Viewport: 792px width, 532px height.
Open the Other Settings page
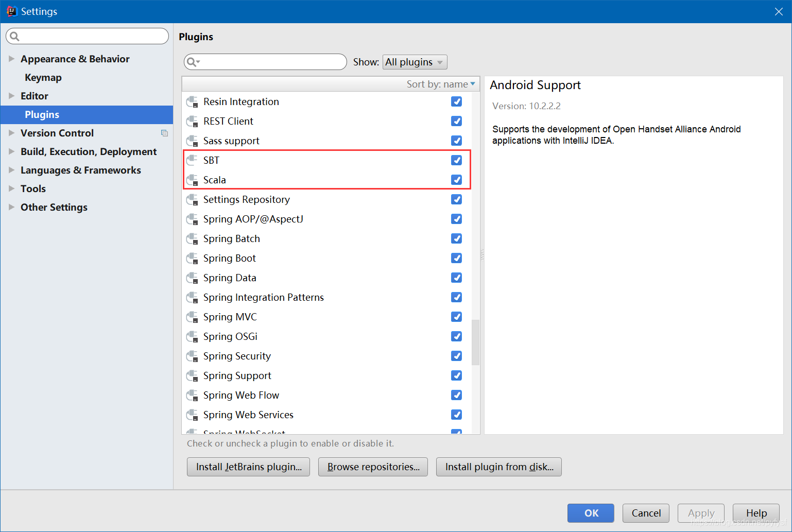coord(54,207)
